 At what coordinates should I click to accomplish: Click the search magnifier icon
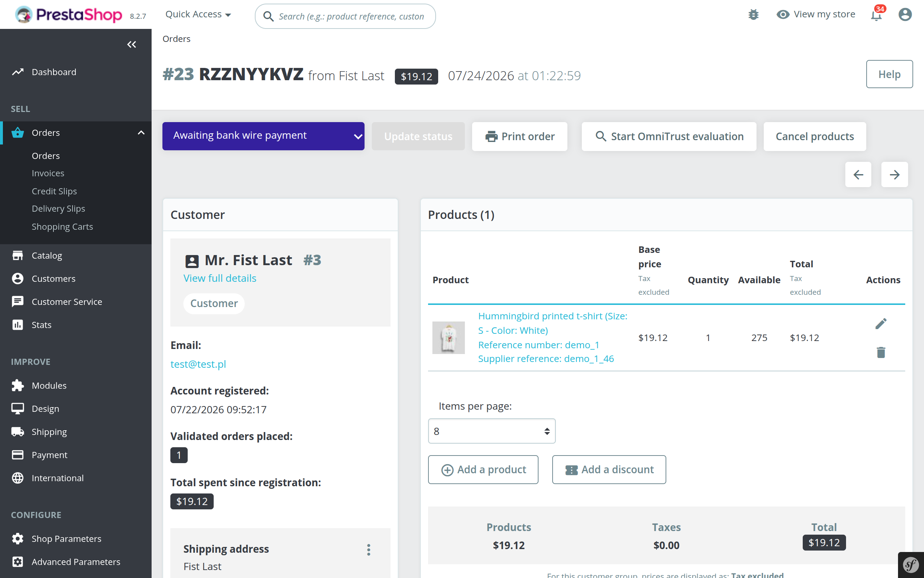(x=269, y=17)
